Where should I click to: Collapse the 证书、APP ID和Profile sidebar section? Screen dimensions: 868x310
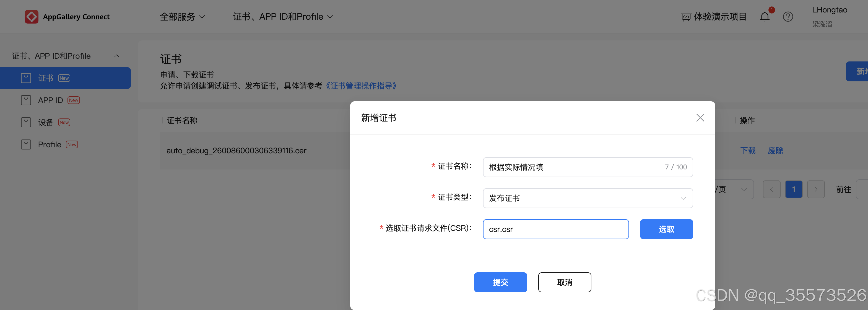point(116,56)
